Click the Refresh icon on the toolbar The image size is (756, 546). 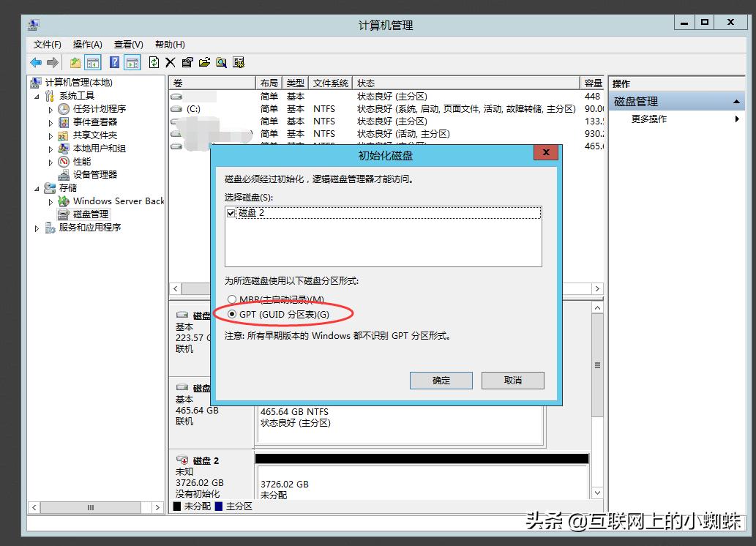[155, 62]
